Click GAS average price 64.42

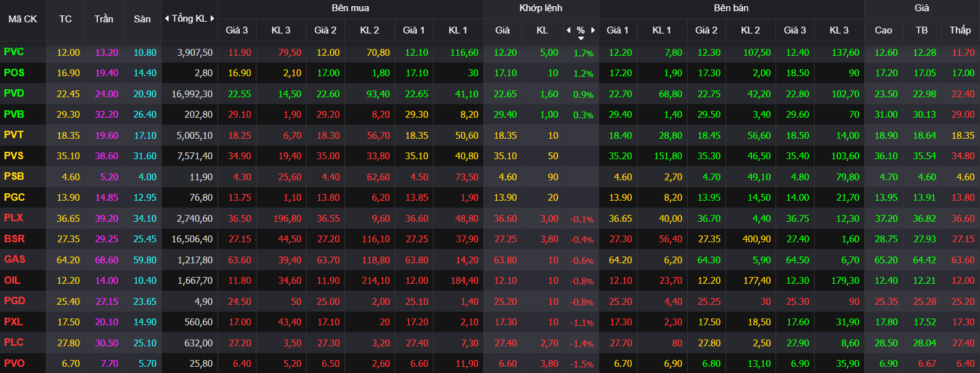pos(925,260)
